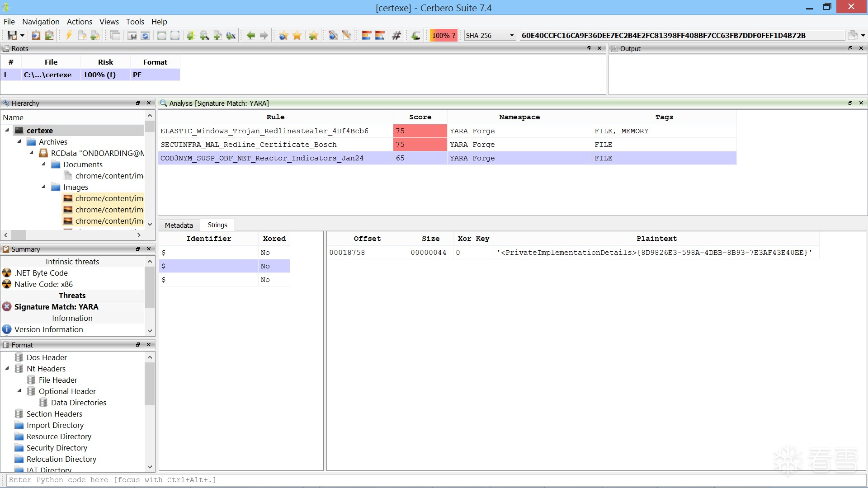The width and height of the screenshot is (868, 488).
Task: Click the magnifier search toolbar icon
Action: 204,35
